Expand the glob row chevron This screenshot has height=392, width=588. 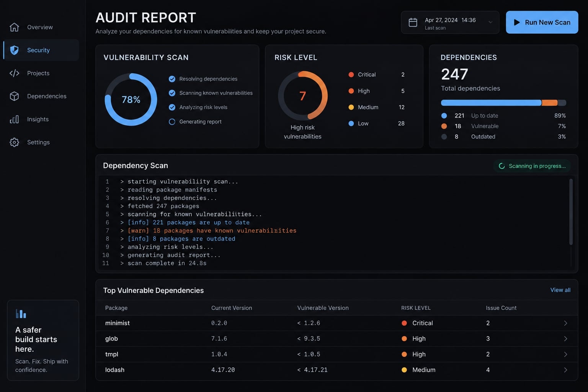[x=565, y=339]
